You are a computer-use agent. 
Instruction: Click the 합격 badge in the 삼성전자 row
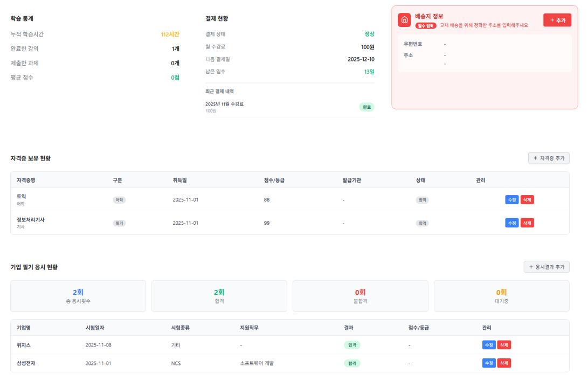(351, 363)
